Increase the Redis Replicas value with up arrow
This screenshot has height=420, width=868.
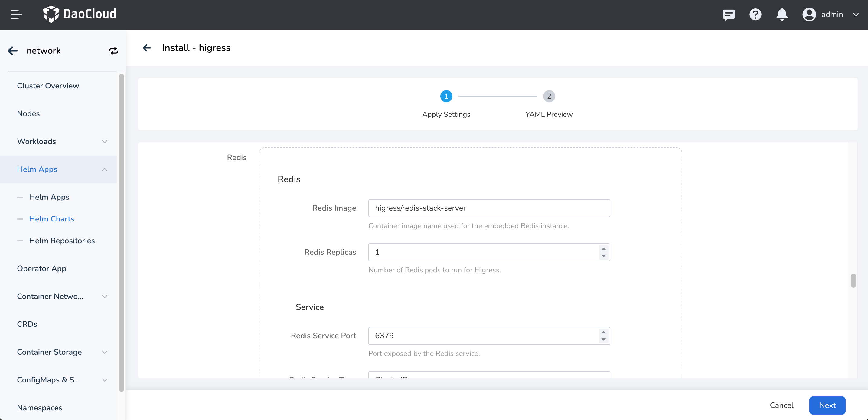tap(603, 249)
